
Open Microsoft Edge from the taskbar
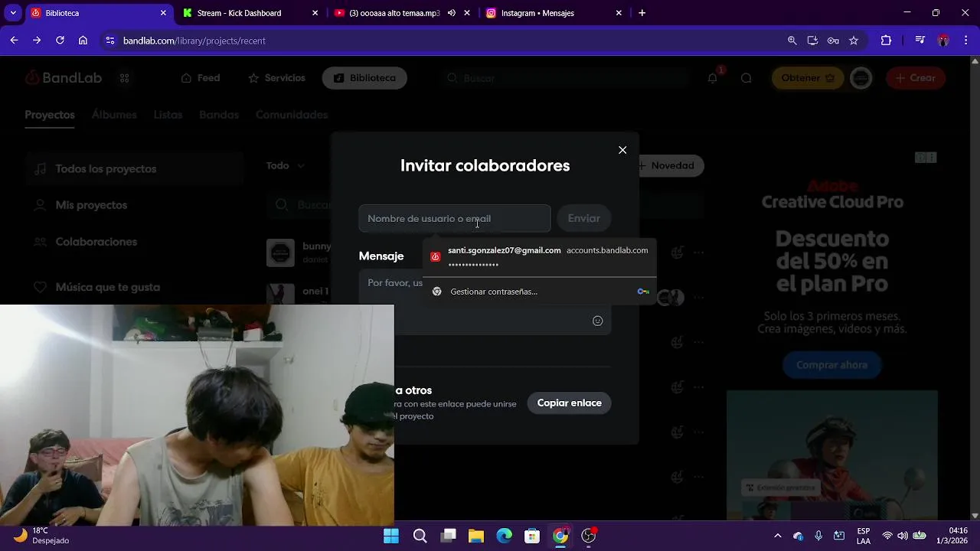point(504,536)
